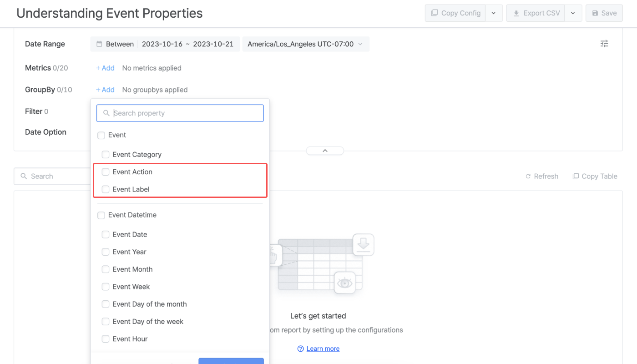Open the Copy Config dropdown arrow

pyautogui.click(x=494, y=13)
